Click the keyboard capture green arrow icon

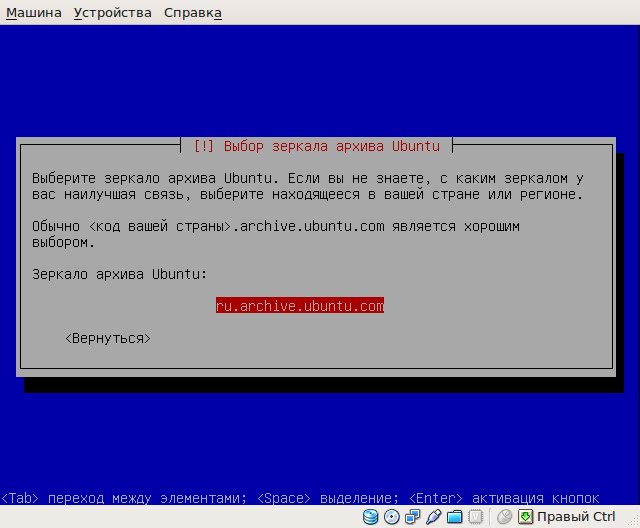coord(525,517)
